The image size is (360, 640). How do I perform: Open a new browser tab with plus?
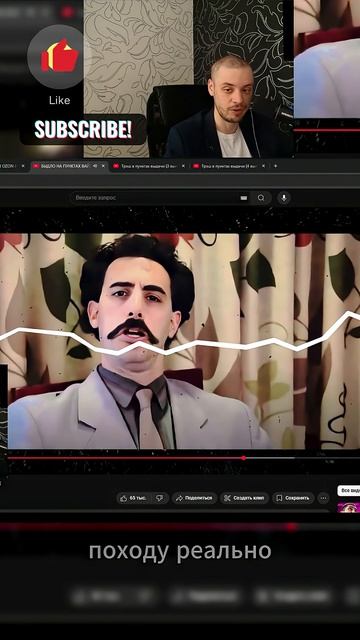click(x=276, y=166)
